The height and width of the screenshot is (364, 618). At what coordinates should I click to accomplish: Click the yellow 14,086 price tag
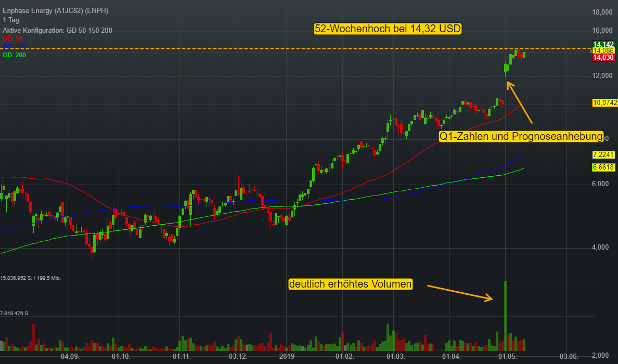pos(603,51)
